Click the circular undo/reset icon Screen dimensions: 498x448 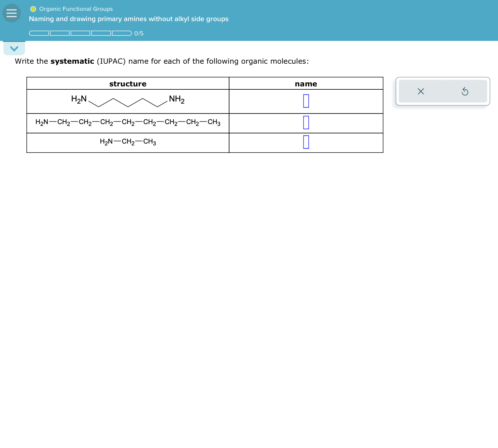click(465, 92)
